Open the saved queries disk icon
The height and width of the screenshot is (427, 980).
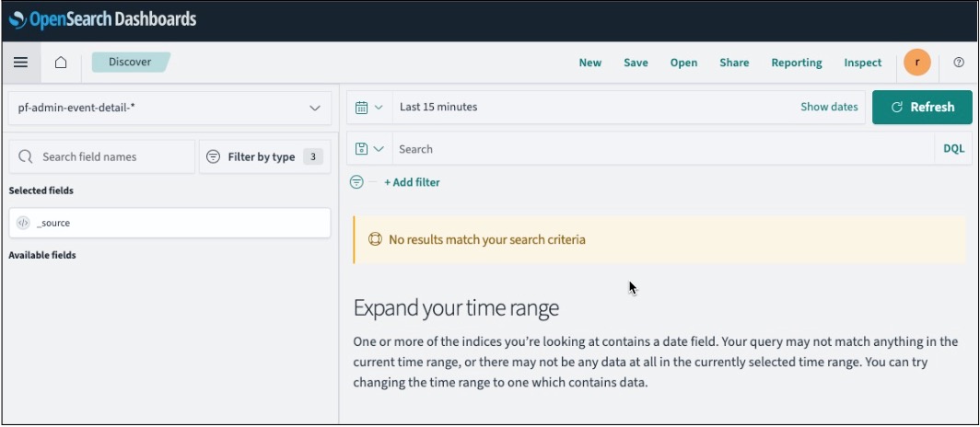(368, 149)
